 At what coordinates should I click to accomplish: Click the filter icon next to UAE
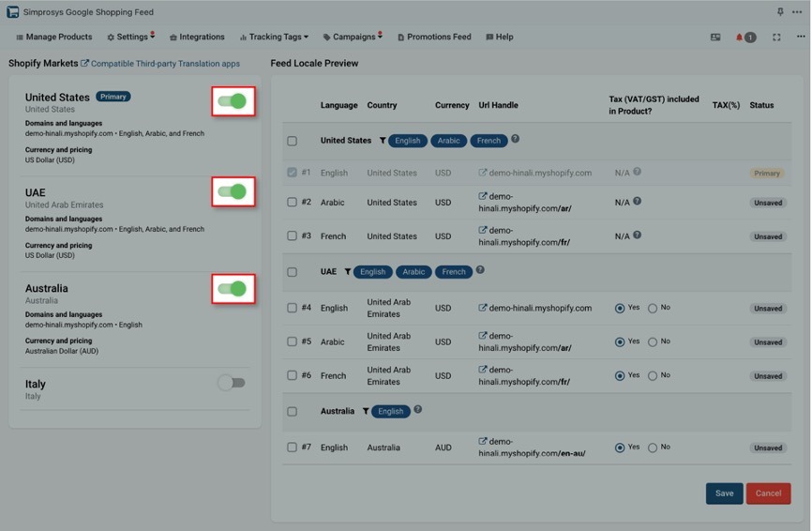coord(348,271)
